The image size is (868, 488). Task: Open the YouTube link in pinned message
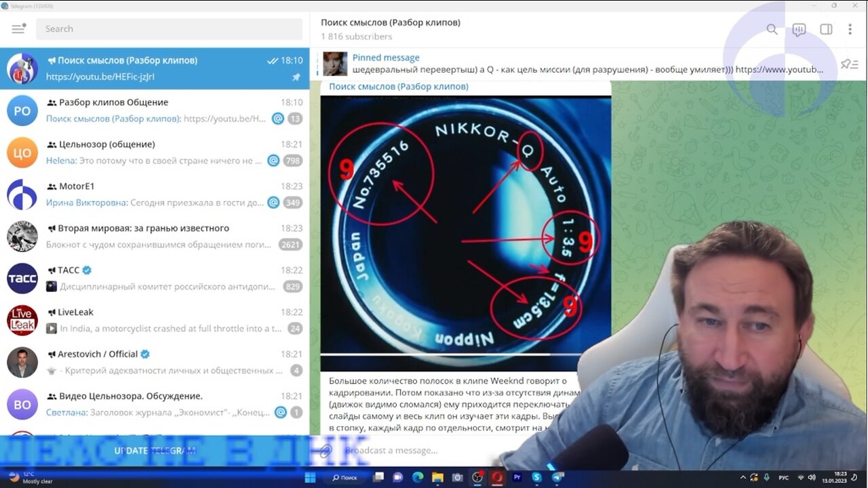click(779, 69)
